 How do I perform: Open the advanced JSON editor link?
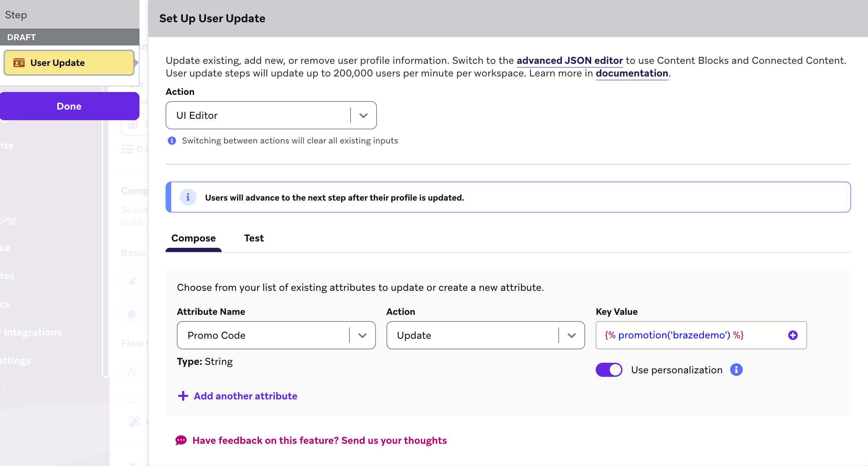pyautogui.click(x=570, y=61)
